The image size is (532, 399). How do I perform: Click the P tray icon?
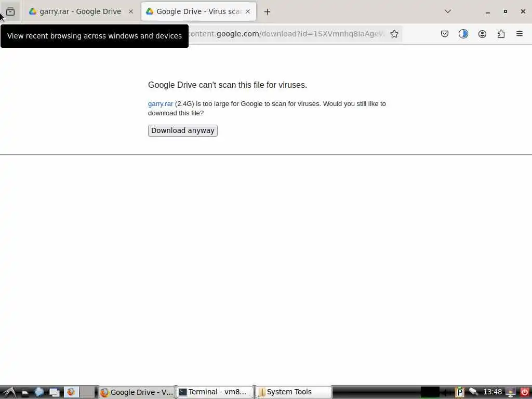pyautogui.click(x=459, y=392)
